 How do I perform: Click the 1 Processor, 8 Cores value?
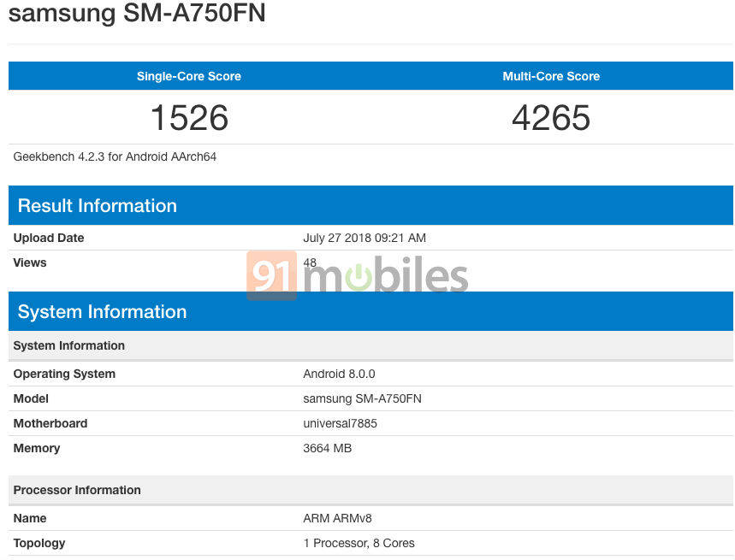[359, 543]
